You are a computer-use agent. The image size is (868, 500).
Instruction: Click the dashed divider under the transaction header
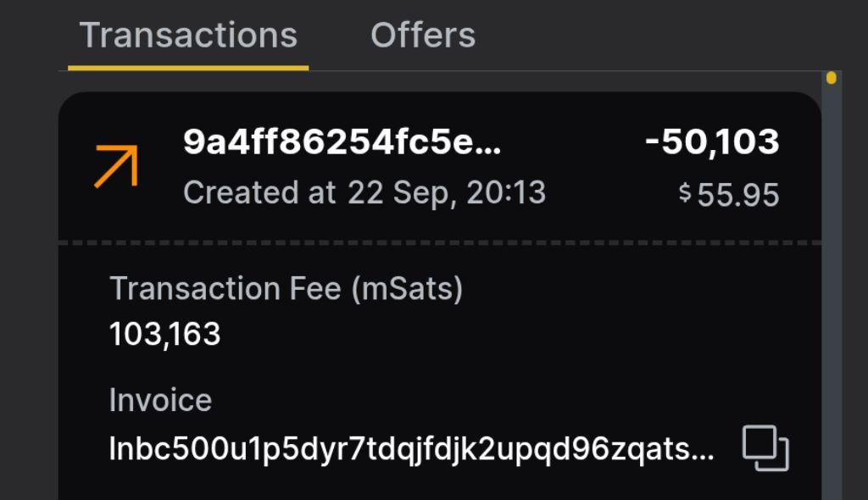[x=439, y=243]
